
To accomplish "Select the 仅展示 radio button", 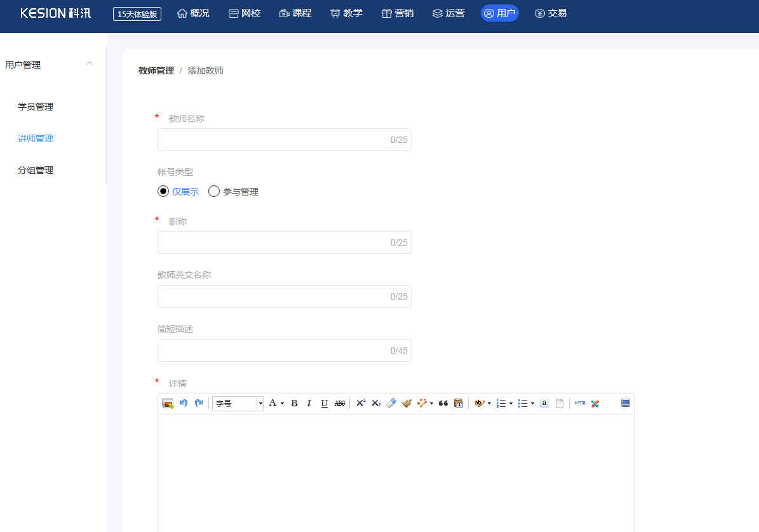I will [163, 191].
